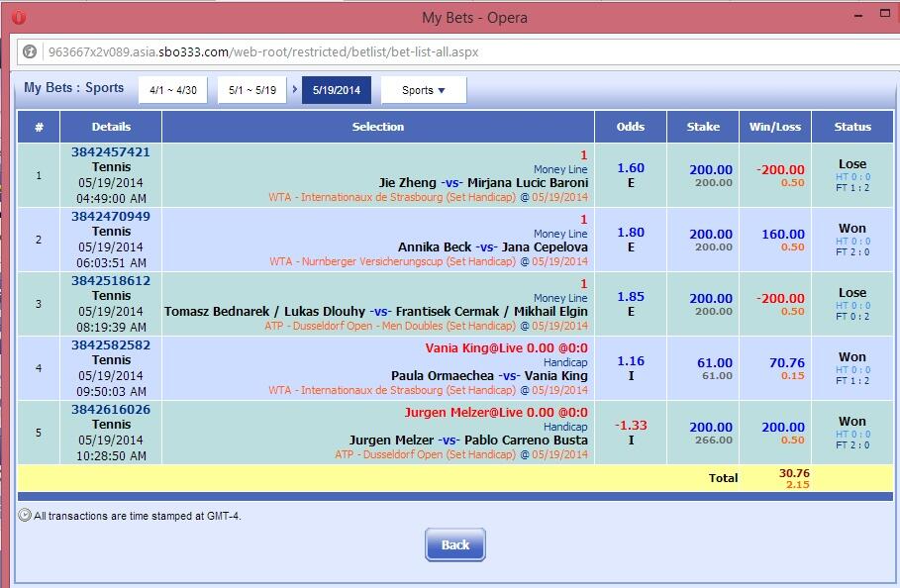Select the 5/19/2014 date tab
Viewport: 900px width, 588px height.
pos(337,90)
